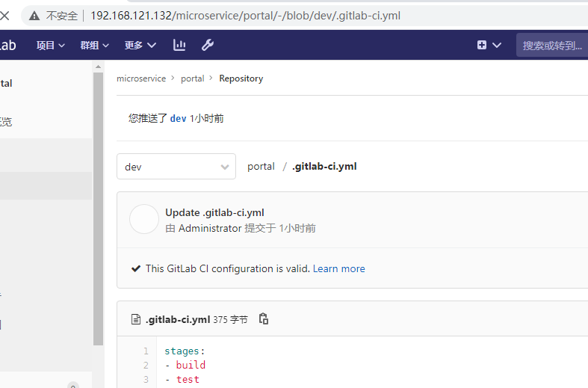Go to portal breadcrumb link
Image resolution: width=588 pixels, height=388 pixels.
[192, 78]
